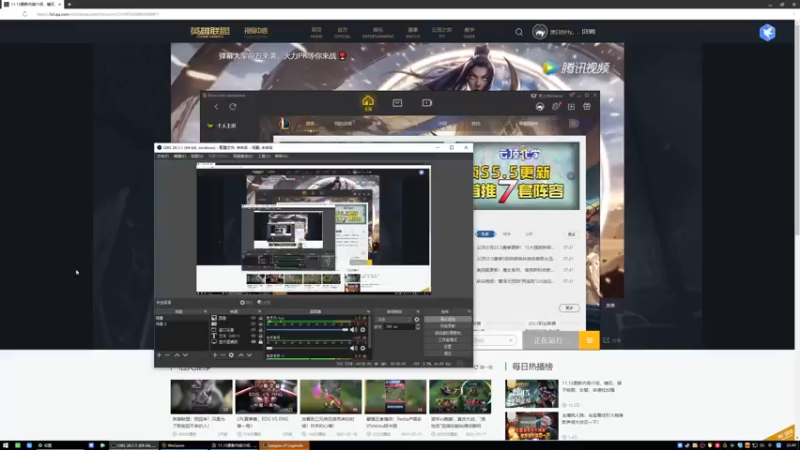
Task: Go back in the WeGame window
Action: (216, 107)
